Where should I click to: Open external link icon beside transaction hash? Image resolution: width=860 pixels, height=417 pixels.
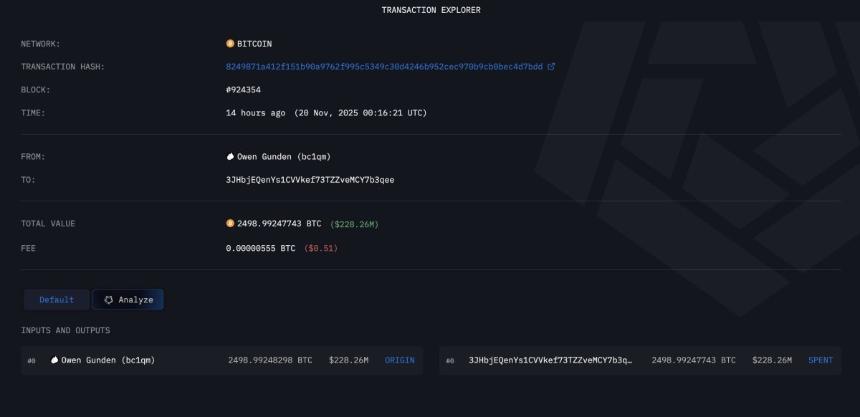pos(551,67)
